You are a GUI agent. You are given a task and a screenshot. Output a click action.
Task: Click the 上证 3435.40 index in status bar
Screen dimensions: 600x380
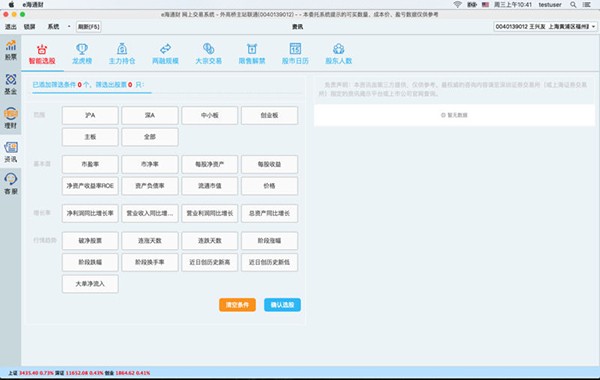tap(31, 373)
